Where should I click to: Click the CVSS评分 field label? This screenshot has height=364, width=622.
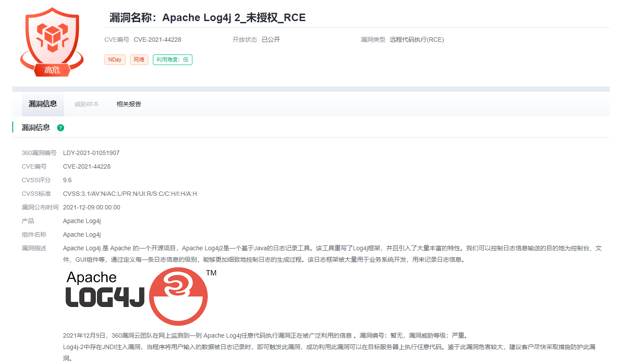tap(36, 180)
